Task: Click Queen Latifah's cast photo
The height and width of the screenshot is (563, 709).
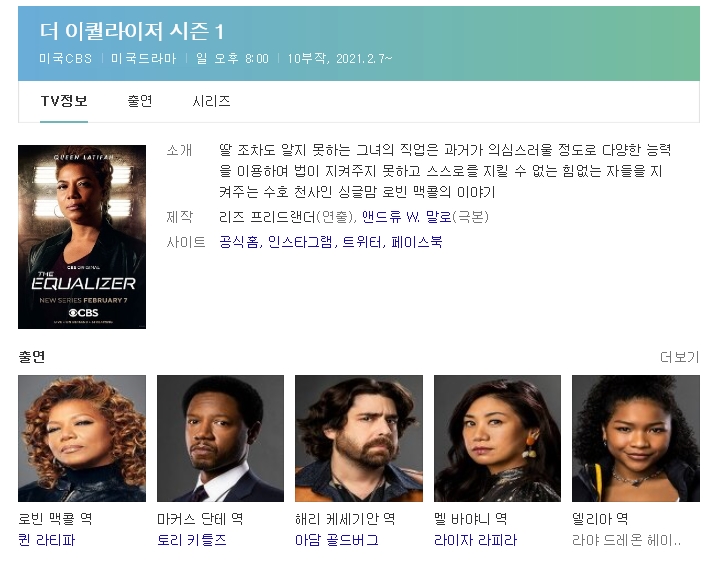Action: [82, 438]
